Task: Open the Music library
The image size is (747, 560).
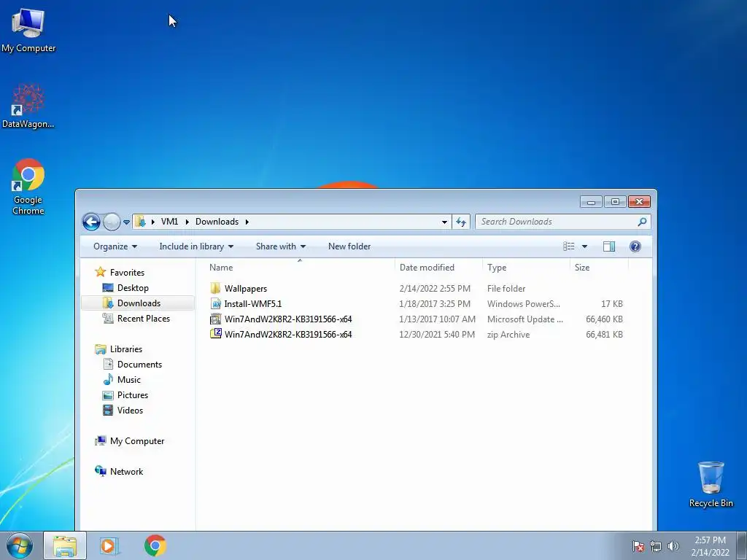Action: pos(128,379)
